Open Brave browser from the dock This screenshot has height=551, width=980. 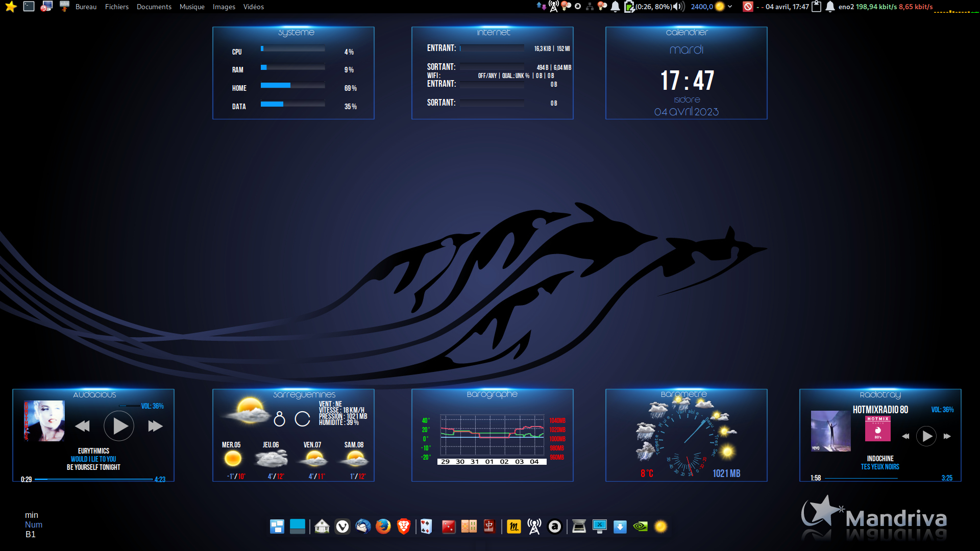click(x=403, y=526)
